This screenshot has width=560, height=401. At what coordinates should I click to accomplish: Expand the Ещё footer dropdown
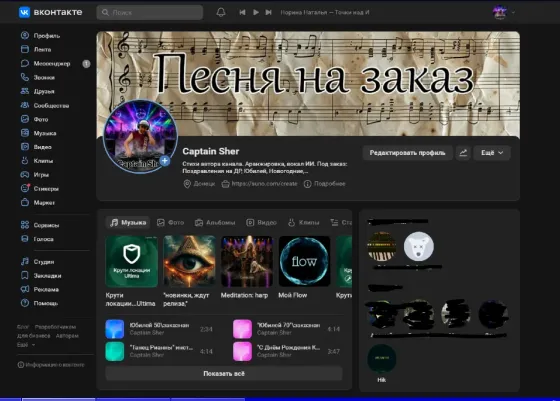coord(26,345)
